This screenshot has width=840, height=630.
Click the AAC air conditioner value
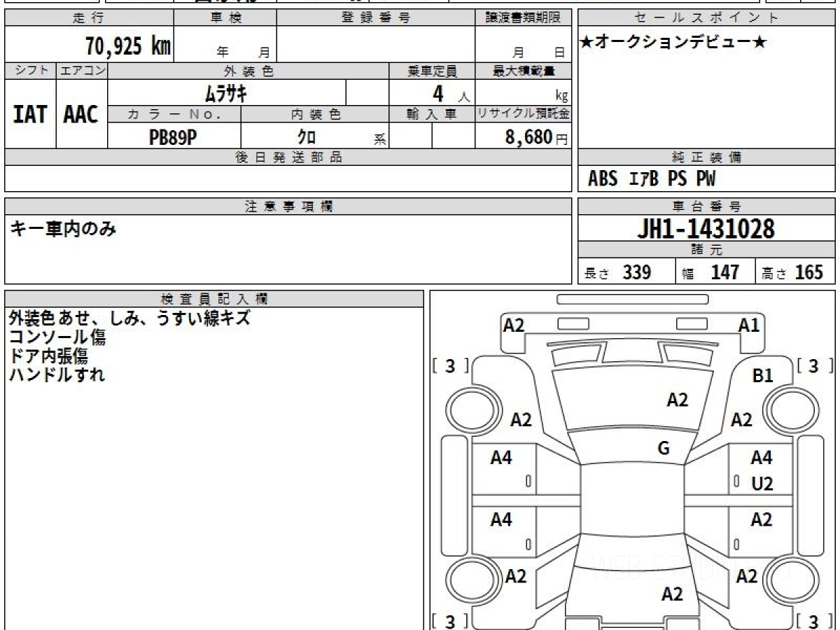pyautogui.click(x=82, y=114)
